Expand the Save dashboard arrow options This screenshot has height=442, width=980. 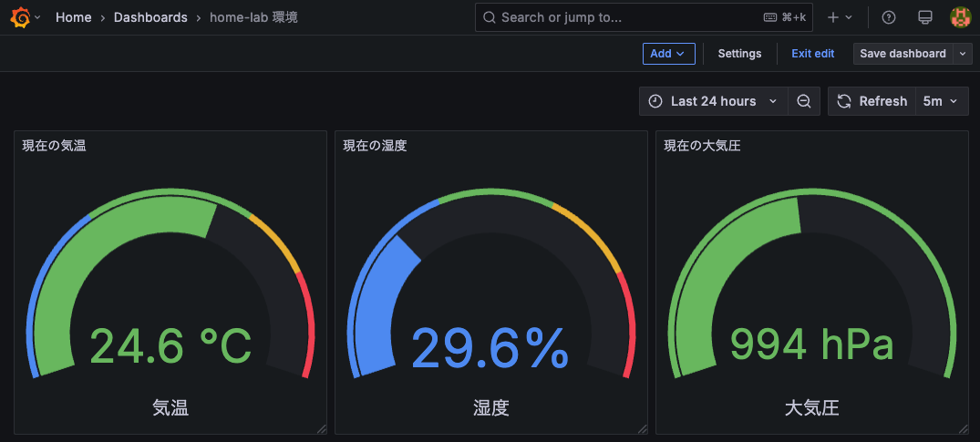click(x=964, y=54)
